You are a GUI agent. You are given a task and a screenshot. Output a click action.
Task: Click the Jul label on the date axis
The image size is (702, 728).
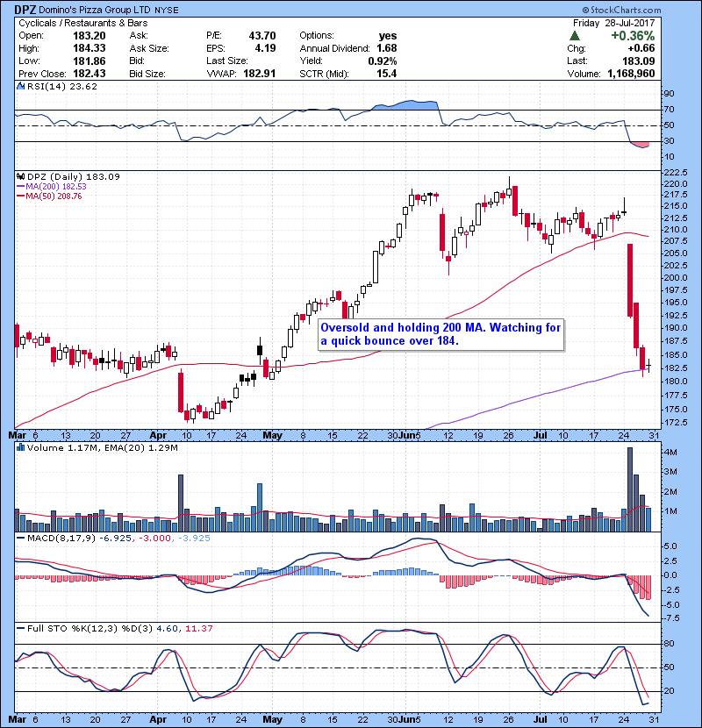(540, 434)
